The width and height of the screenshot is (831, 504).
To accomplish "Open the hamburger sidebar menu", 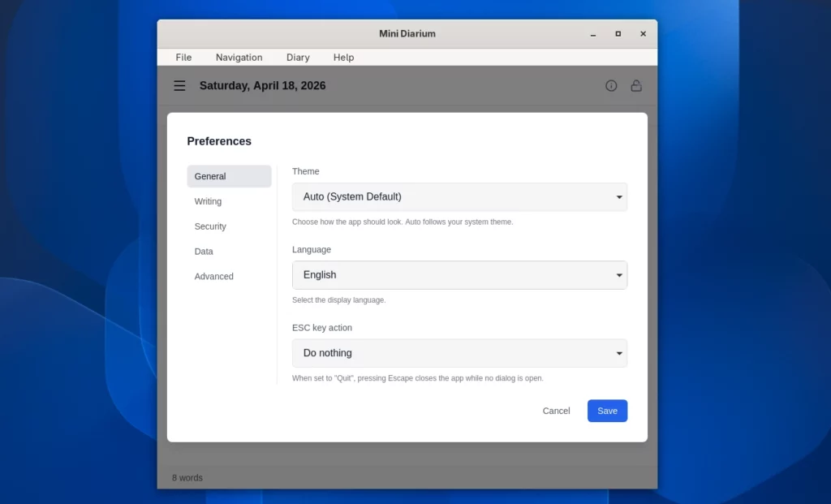I will [179, 86].
